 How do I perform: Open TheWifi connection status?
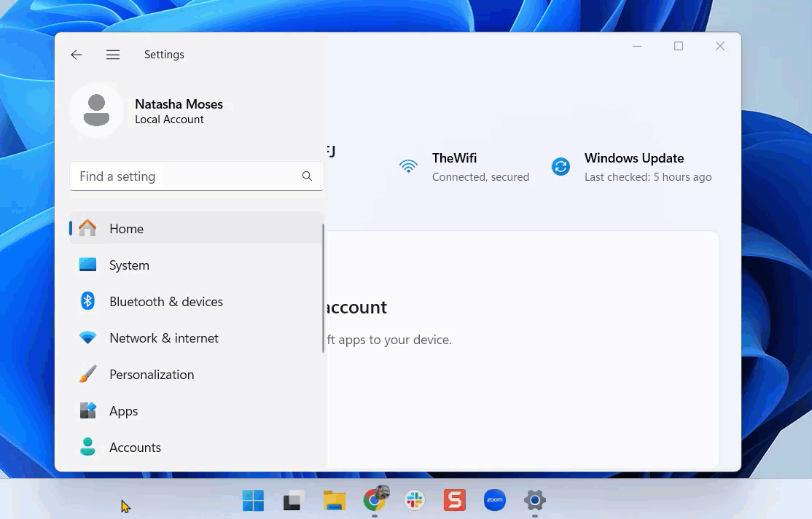pyautogui.click(x=464, y=167)
